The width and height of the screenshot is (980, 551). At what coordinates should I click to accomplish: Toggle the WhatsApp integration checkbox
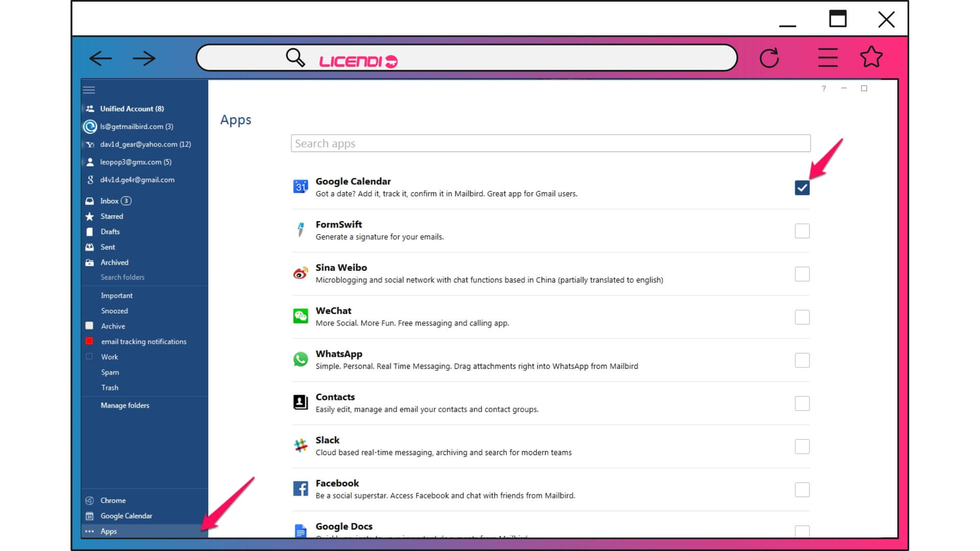pyautogui.click(x=802, y=360)
